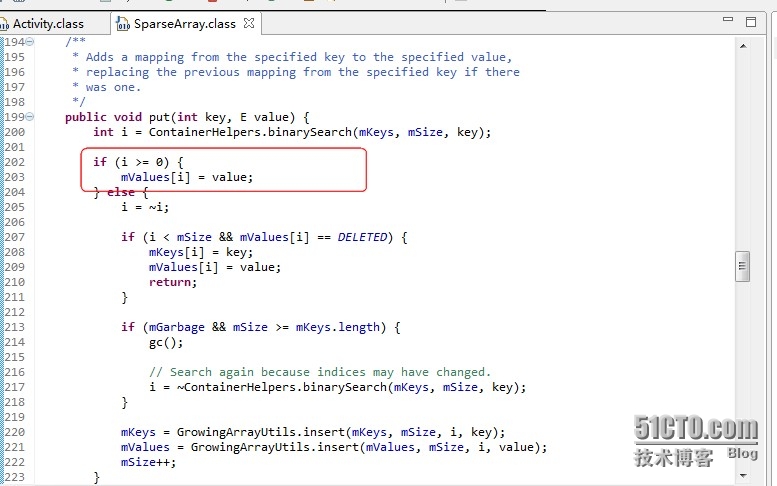777x486 pixels.
Task: Click the scrollbar down arrow
Action: (x=743, y=476)
